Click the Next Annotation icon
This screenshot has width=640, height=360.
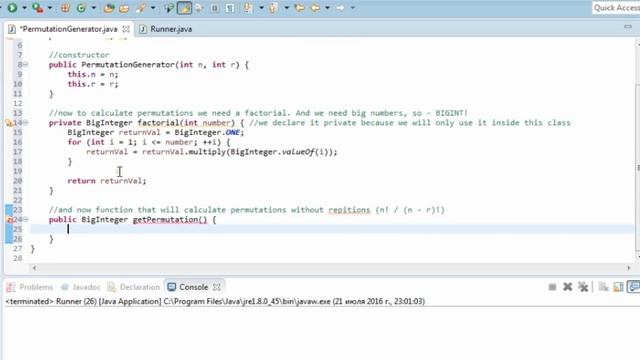pyautogui.click(x=248, y=8)
